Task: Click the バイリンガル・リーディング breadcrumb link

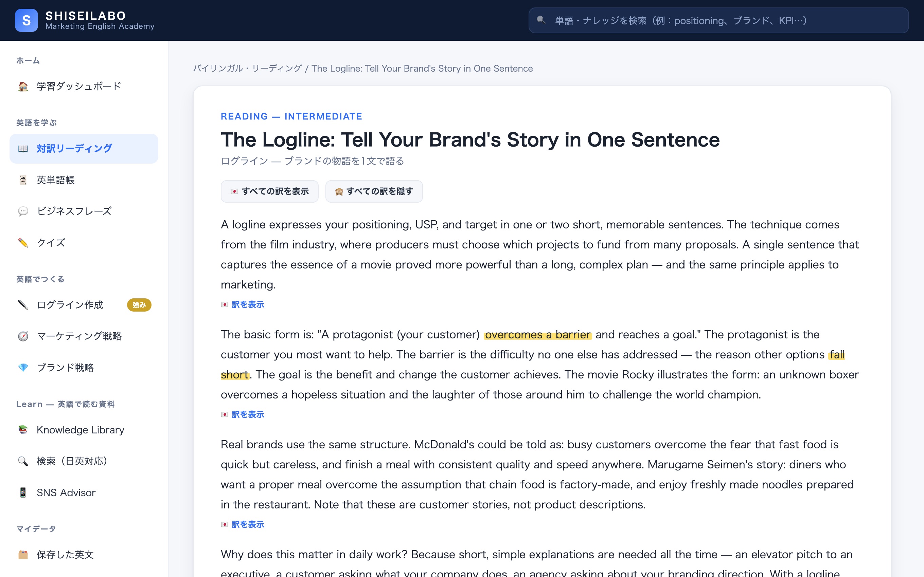Action: pyautogui.click(x=247, y=68)
